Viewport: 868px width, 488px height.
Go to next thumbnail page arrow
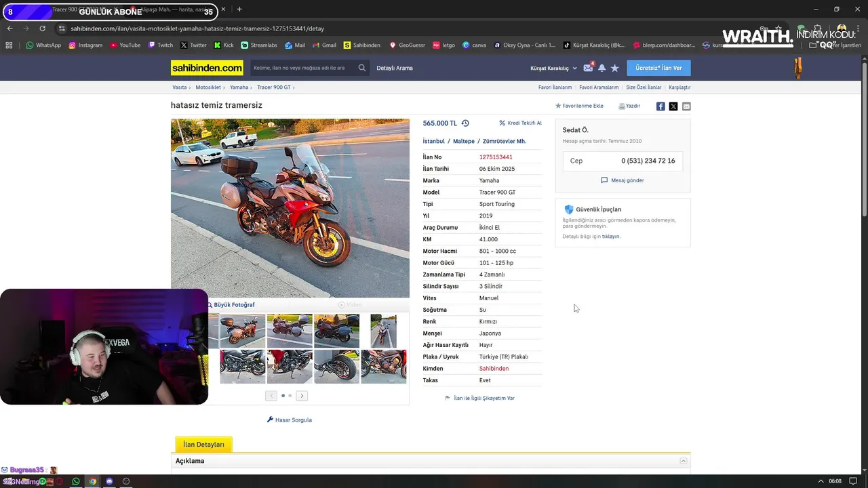click(302, 396)
